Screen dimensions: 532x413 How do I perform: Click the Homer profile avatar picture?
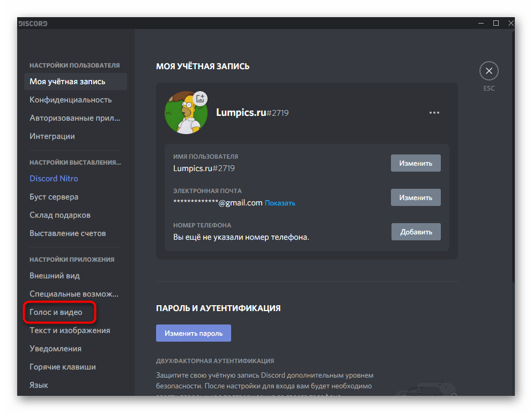186,113
